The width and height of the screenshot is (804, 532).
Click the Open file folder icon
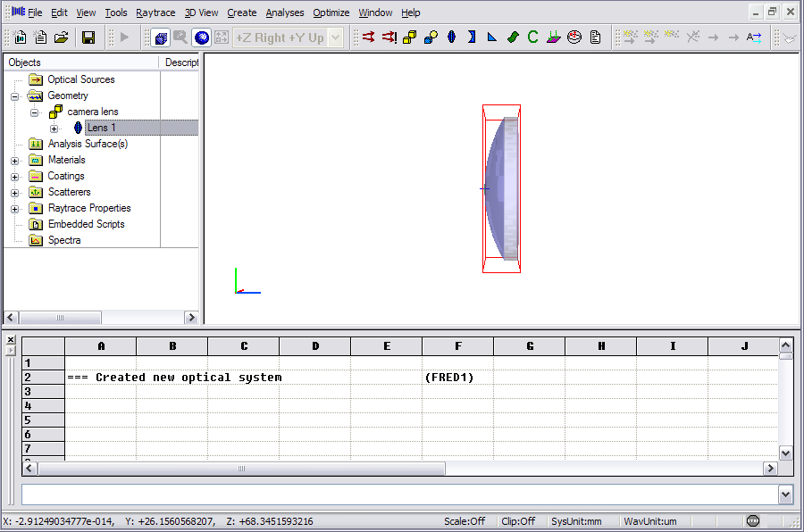pos(62,37)
